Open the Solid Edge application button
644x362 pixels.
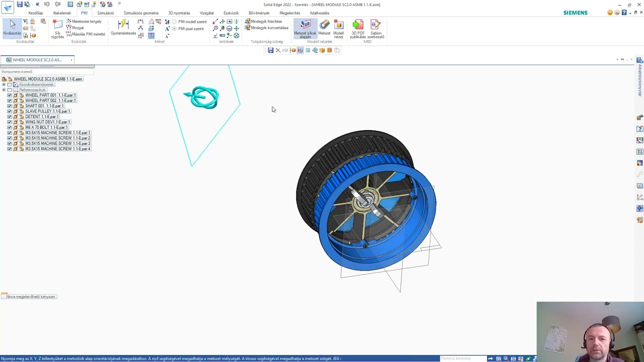(8, 7)
